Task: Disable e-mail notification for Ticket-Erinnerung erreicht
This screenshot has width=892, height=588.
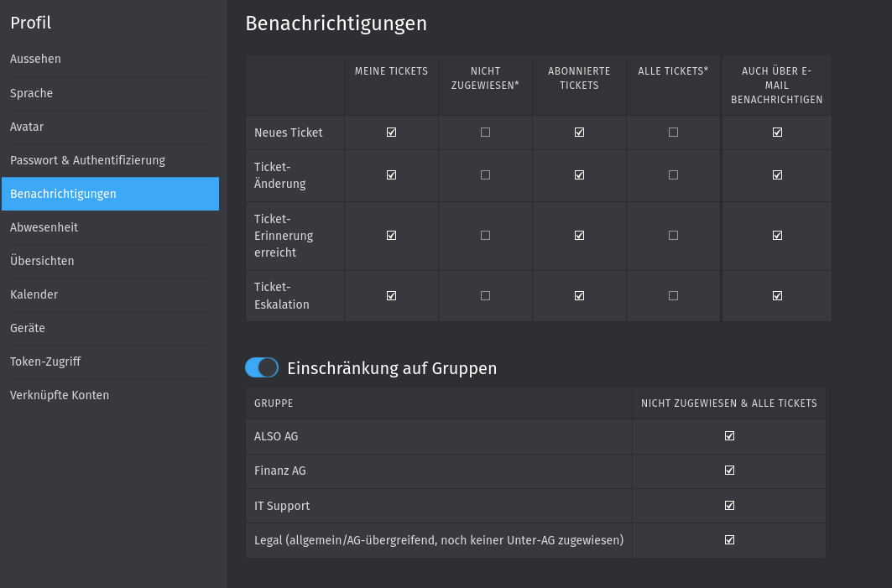Action: pyautogui.click(x=777, y=236)
